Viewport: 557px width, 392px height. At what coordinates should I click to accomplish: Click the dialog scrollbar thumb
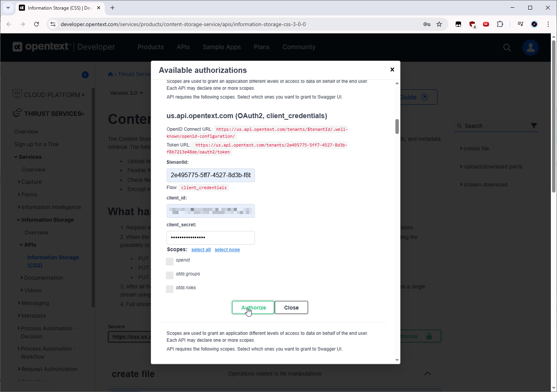point(397,126)
